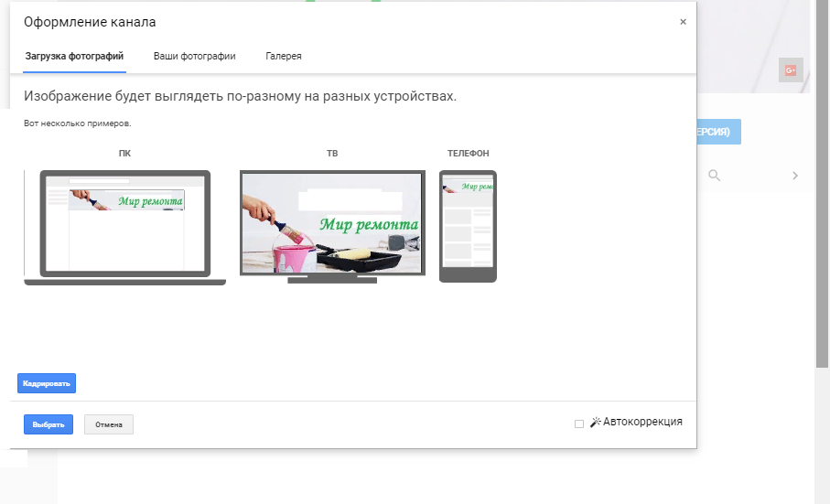Image resolution: width=830 pixels, height=504 pixels.
Task: Click the ТВ television preview image
Action: click(x=331, y=224)
